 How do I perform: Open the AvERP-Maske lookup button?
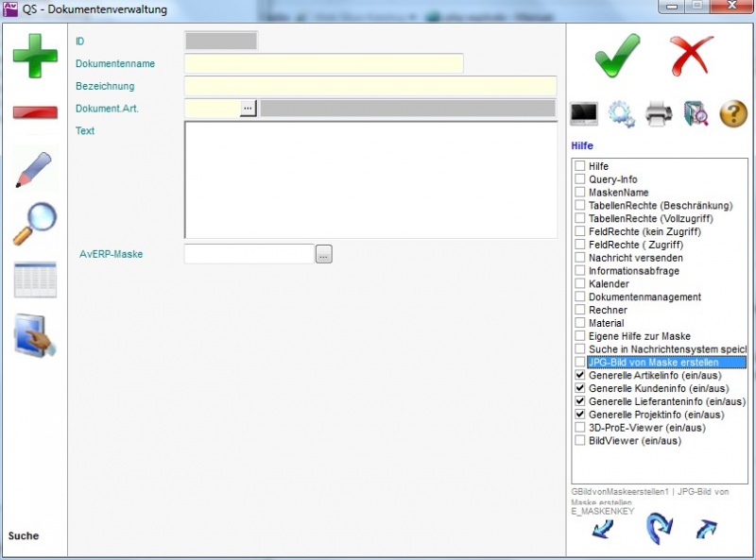pos(324,254)
